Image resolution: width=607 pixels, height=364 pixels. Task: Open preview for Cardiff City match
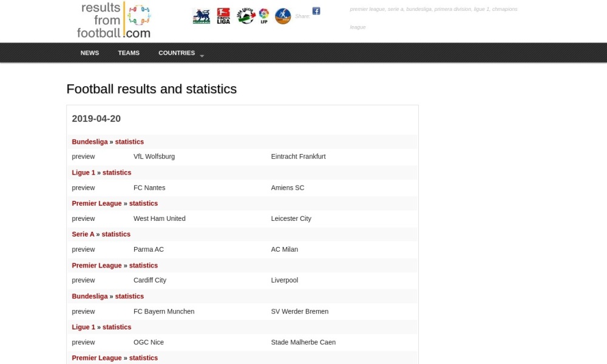pos(83,280)
